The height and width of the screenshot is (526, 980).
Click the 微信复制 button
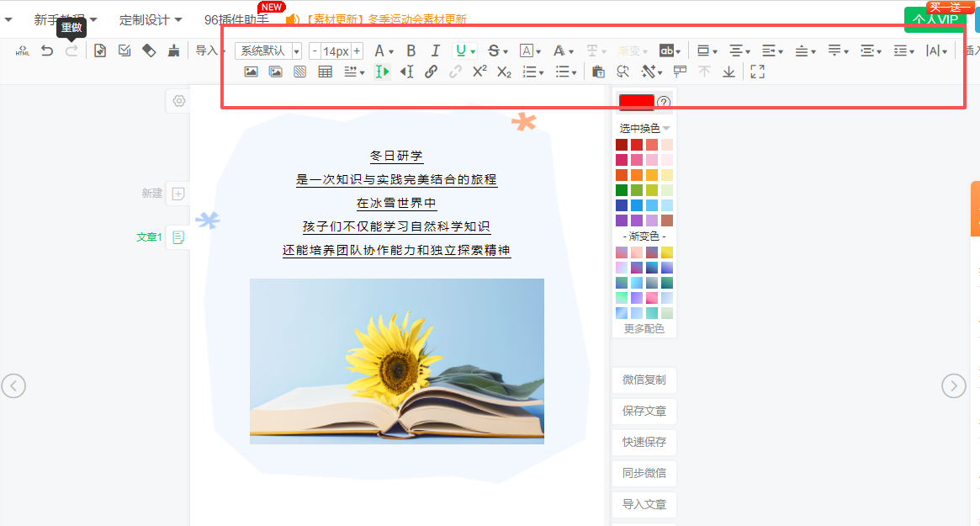coord(644,380)
